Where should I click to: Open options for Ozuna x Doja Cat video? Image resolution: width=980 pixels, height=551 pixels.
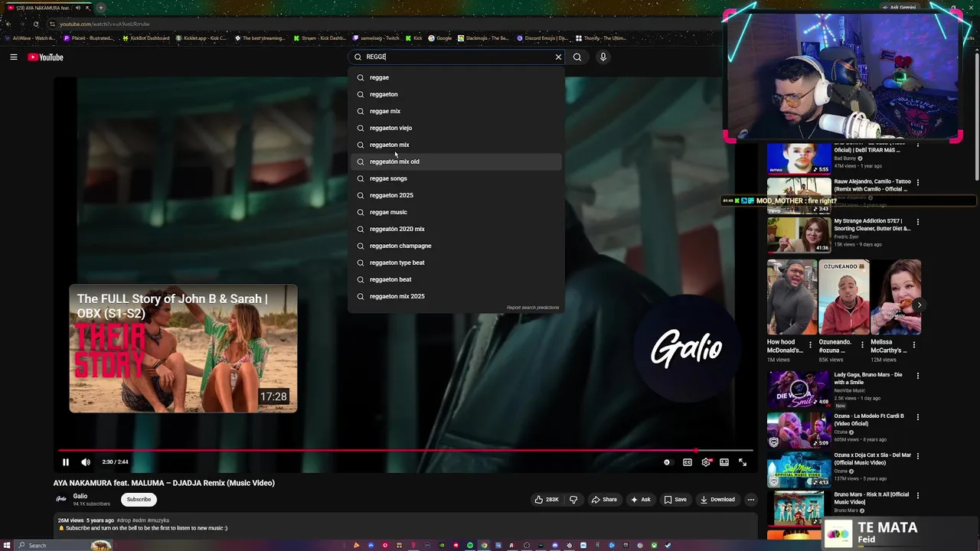918,456
